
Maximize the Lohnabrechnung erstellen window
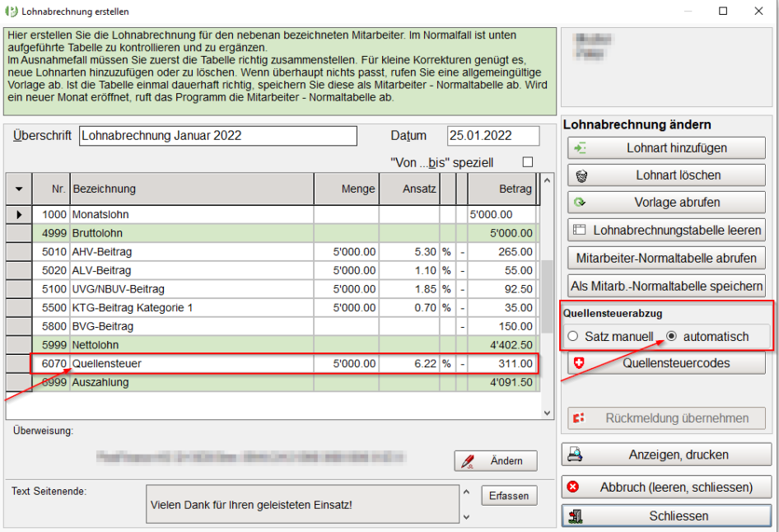pyautogui.click(x=723, y=11)
